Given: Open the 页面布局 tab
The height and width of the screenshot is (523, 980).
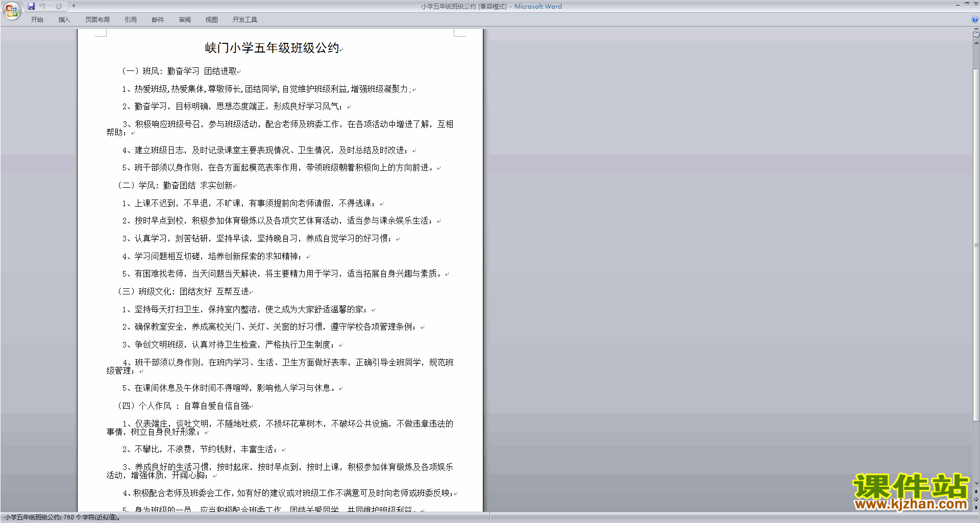Looking at the screenshot, I should (97, 20).
